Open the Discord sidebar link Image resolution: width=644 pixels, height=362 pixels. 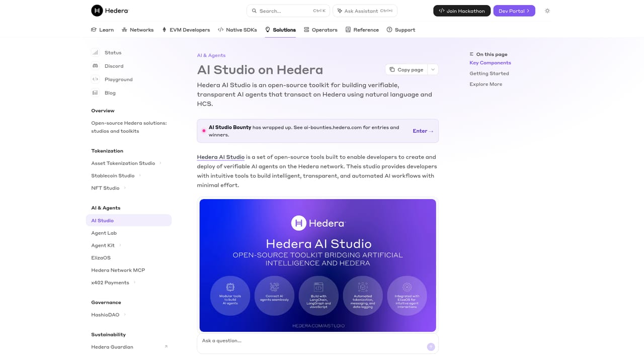[114, 66]
